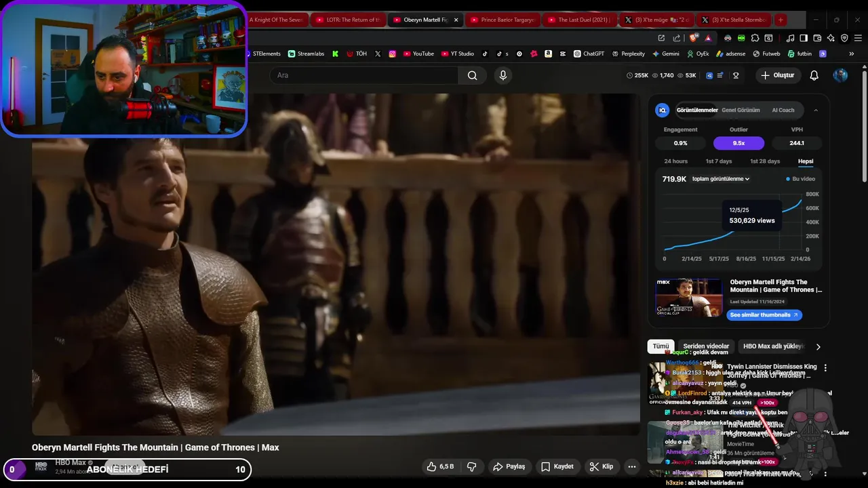Screen dimensions: 868x488
Task: Dislike the video with thumbs down
Action: coord(471,466)
